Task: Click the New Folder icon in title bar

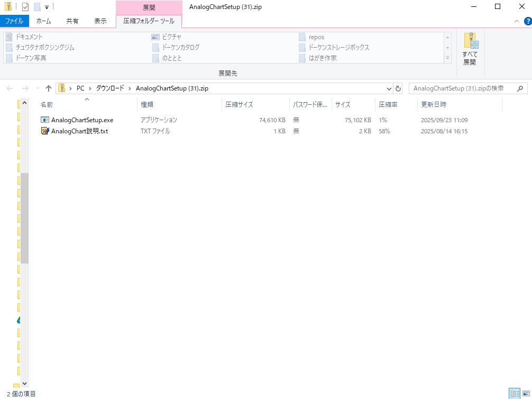Action: tap(37, 7)
